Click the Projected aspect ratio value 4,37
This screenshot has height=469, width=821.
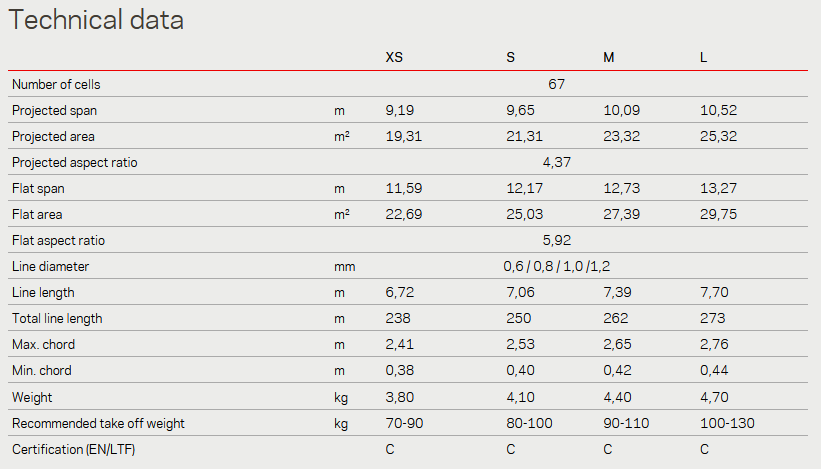coord(557,162)
